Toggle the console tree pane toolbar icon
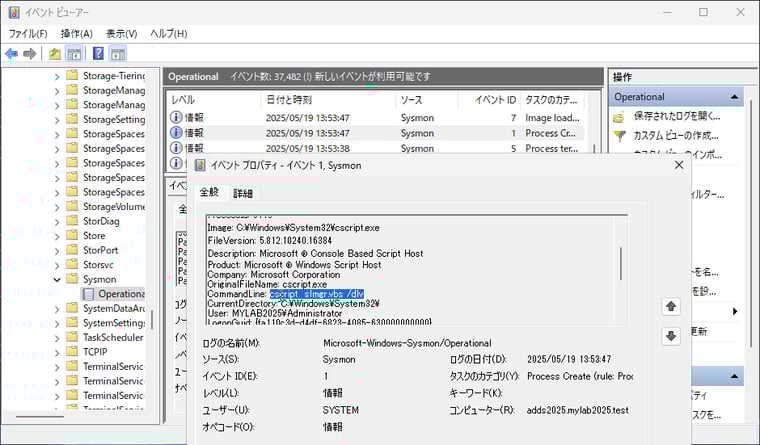This screenshot has height=445, width=760. tap(73, 54)
